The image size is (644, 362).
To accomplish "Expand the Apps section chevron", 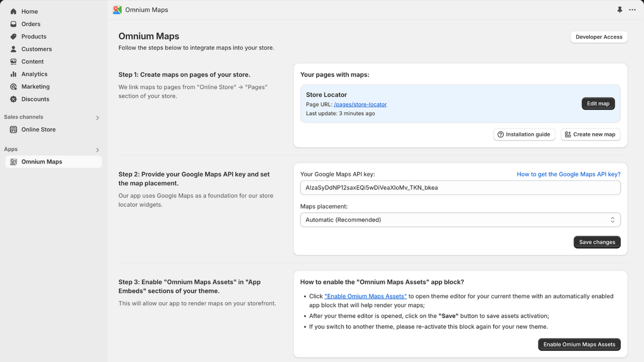I will tap(98, 150).
